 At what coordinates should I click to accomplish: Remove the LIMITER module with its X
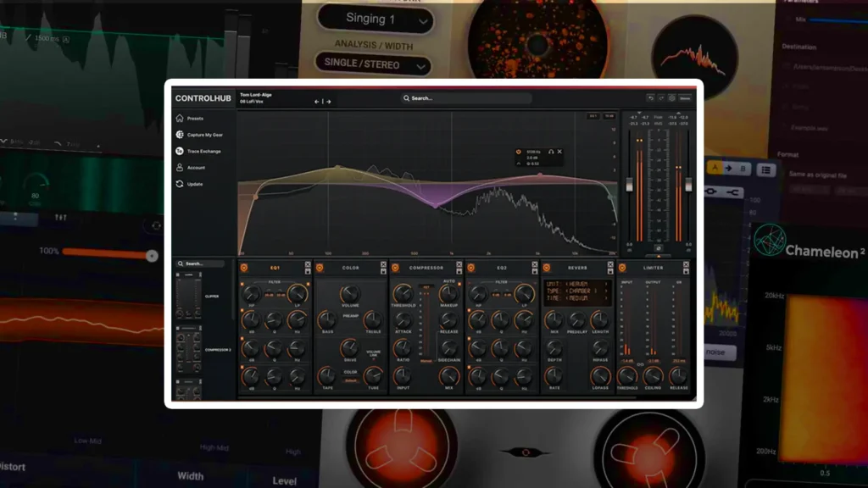click(686, 265)
